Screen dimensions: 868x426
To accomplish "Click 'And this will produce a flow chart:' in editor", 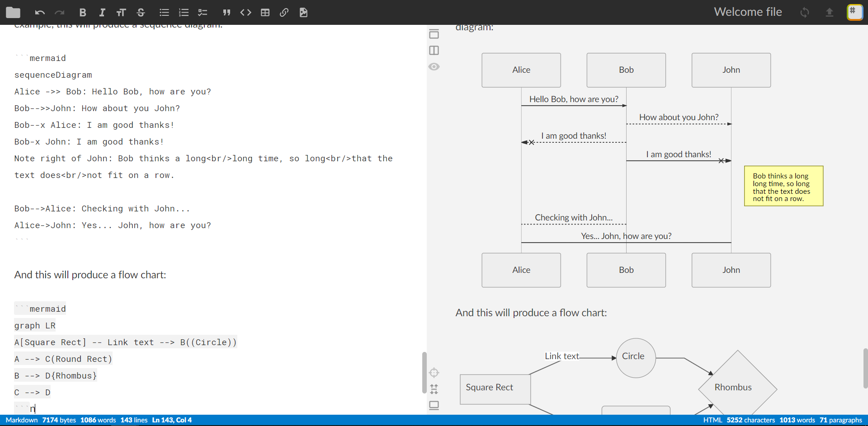I will point(90,275).
